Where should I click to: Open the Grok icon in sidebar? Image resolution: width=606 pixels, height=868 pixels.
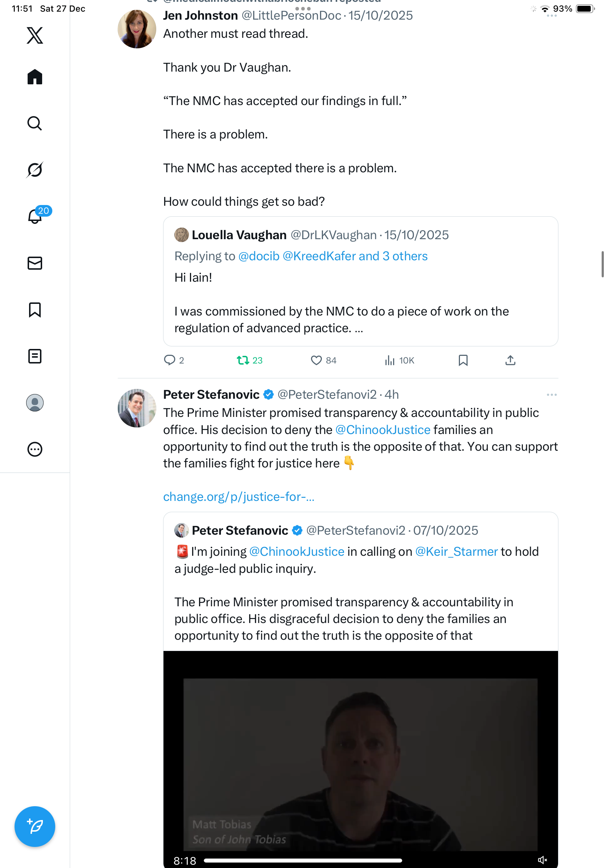click(35, 170)
